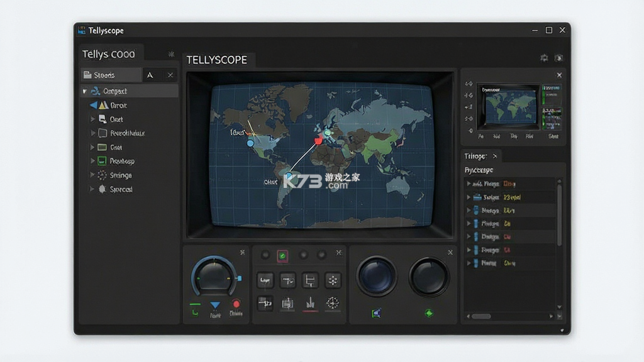This screenshot has width=644, height=362.
Task: Click the green diamond icon under the dark knob
Action: [428, 313]
